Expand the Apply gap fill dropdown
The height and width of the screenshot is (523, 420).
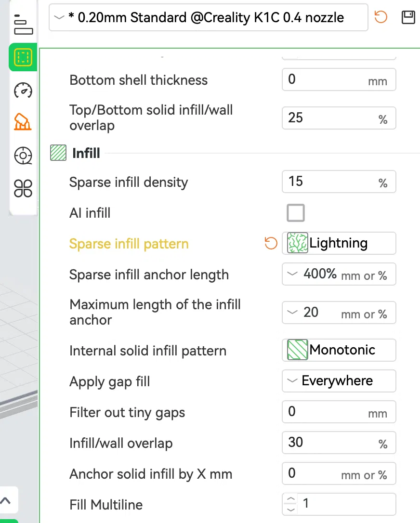point(339,381)
